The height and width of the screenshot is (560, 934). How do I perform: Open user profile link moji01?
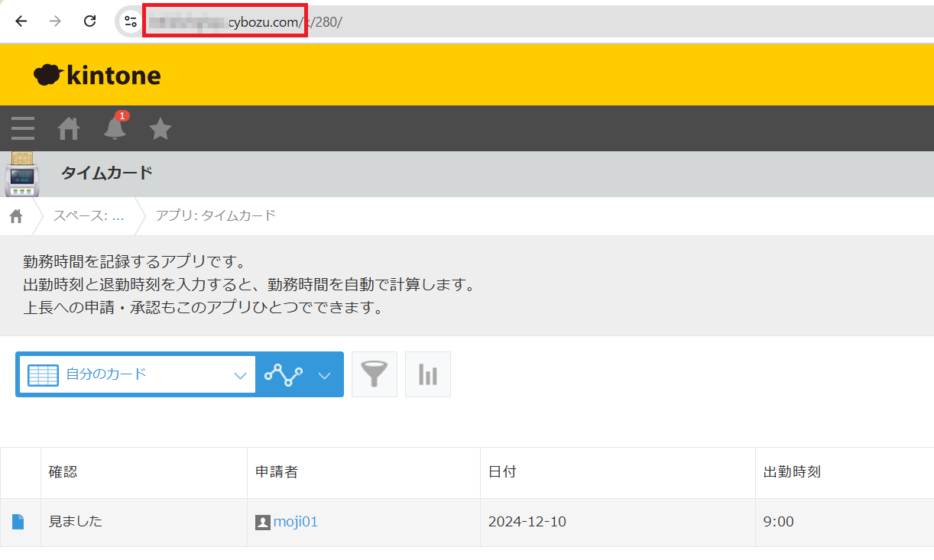point(295,521)
